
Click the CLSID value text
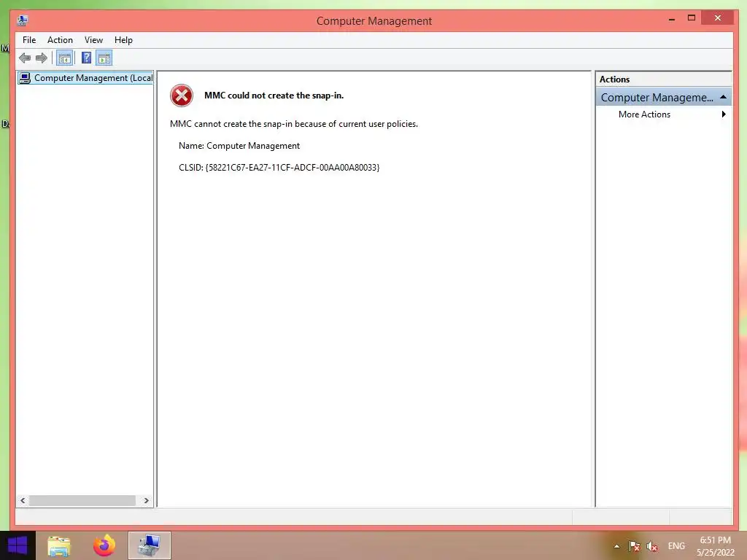[293, 168]
